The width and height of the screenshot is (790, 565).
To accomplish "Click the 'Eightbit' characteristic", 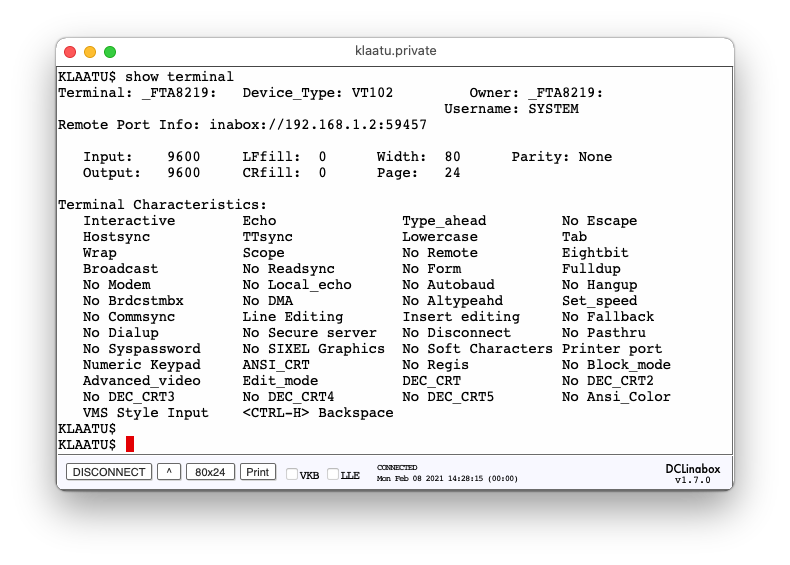I will (x=595, y=253).
